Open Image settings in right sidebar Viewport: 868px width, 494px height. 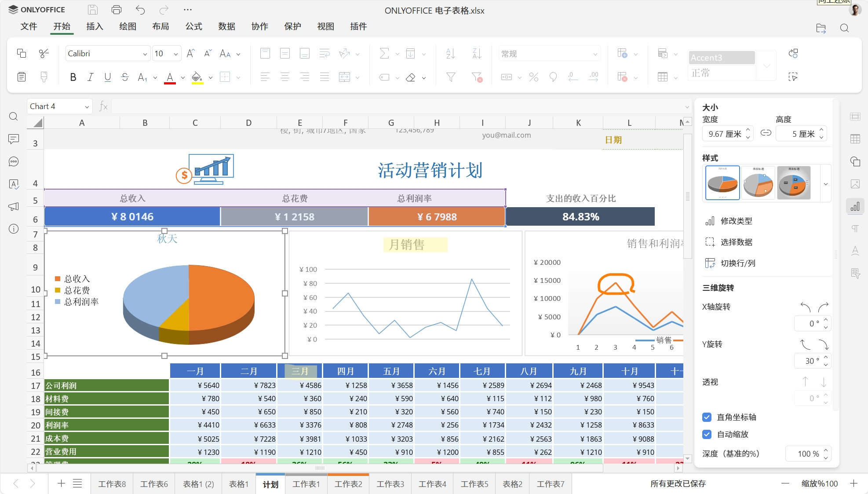tap(855, 184)
